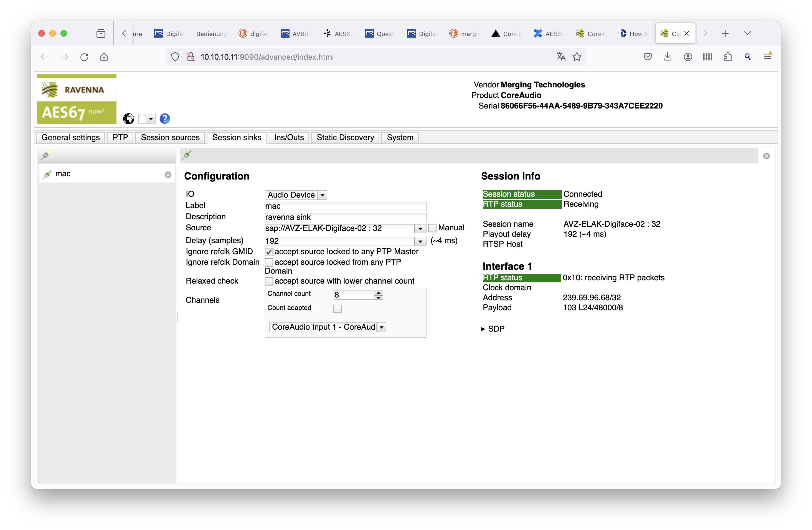Click the Description text field
The height and width of the screenshot is (530, 812).
click(x=345, y=217)
